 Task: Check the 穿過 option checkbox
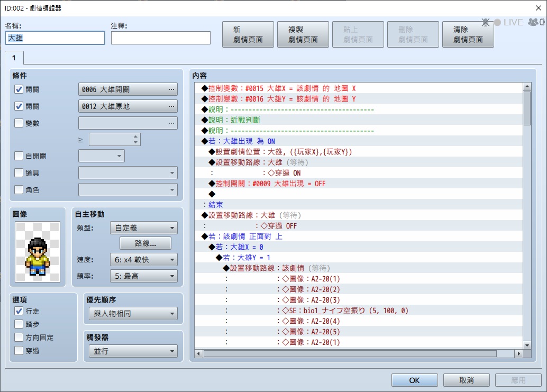[x=19, y=351]
